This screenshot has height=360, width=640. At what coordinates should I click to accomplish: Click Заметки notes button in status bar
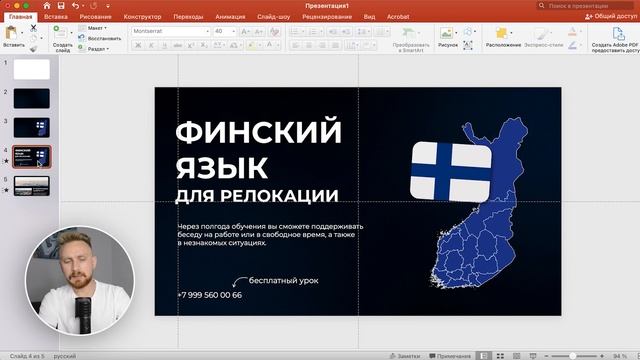click(404, 356)
